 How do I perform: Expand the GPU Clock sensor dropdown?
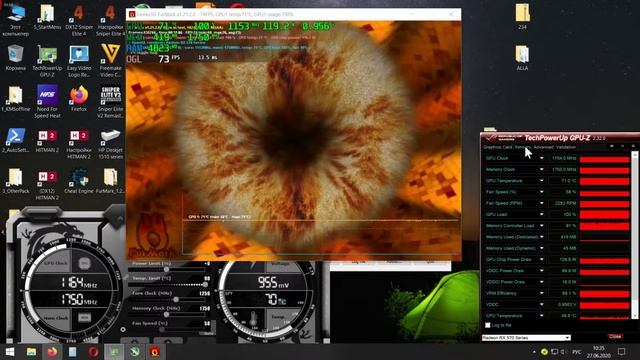pyautogui.click(x=542, y=158)
